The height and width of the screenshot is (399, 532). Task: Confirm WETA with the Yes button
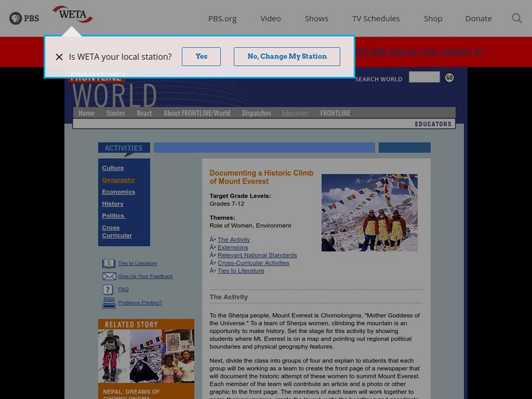[x=201, y=57]
